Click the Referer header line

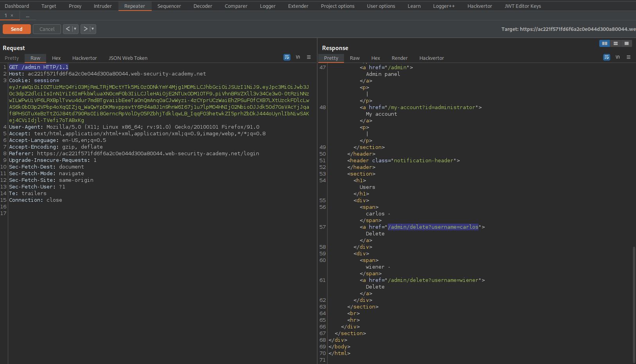click(x=134, y=154)
